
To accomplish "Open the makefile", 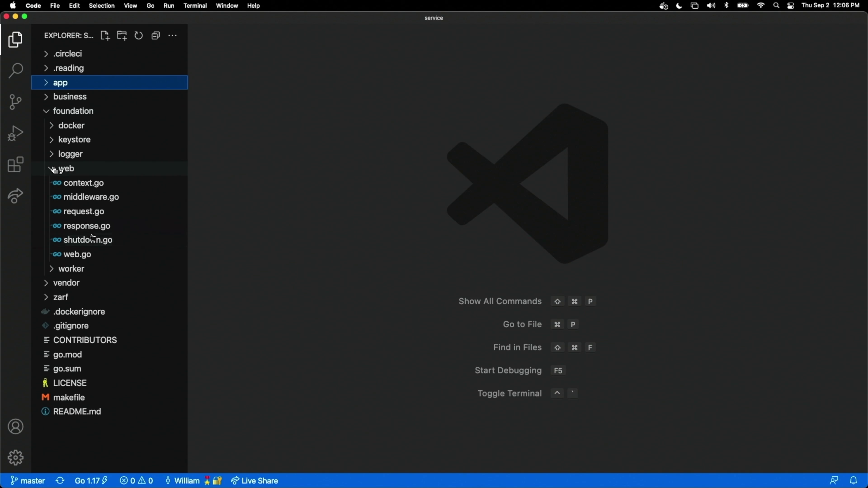I will pyautogui.click(x=109, y=397).
